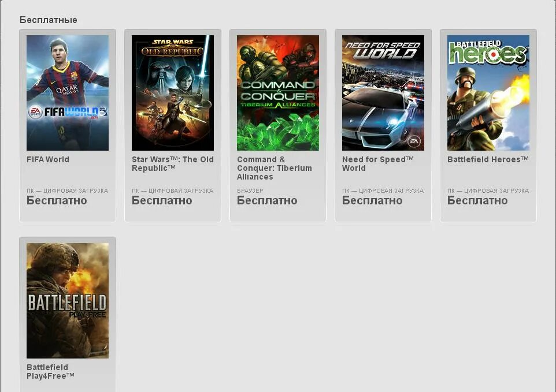The height and width of the screenshot is (392, 556).
Task: Click Бесплатно price under FIFA World
Action: click(57, 200)
